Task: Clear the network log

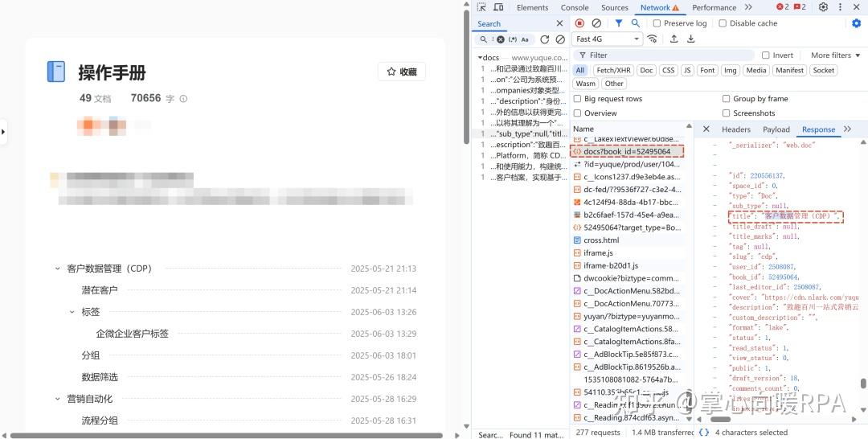Action: [596, 23]
